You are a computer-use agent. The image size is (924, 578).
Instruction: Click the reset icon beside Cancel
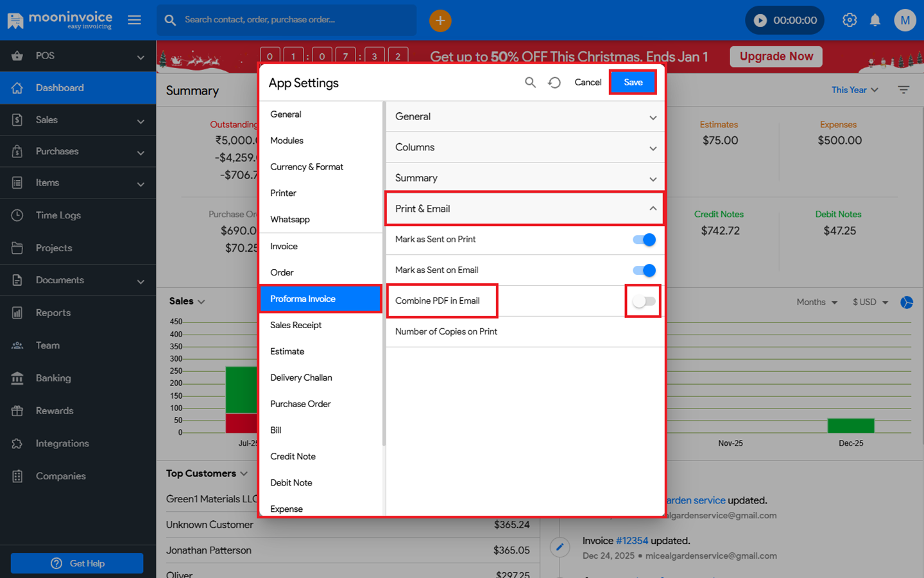[x=554, y=82]
